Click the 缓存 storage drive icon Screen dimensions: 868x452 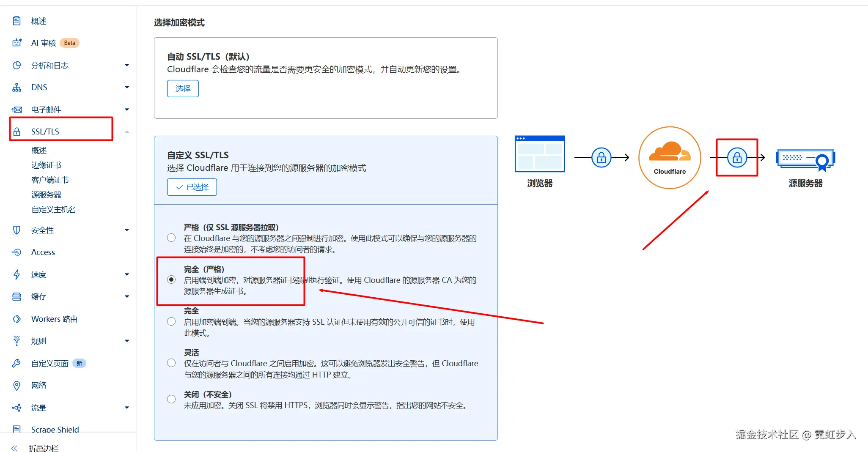(16, 296)
